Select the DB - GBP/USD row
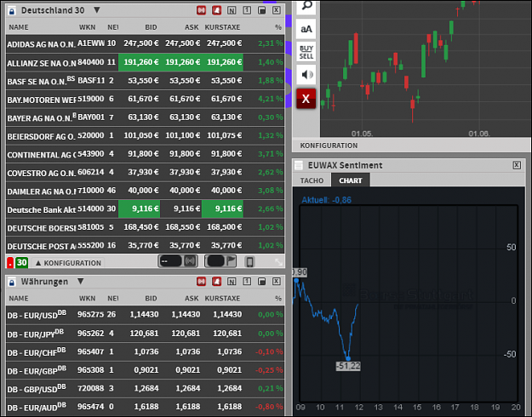 (146, 388)
